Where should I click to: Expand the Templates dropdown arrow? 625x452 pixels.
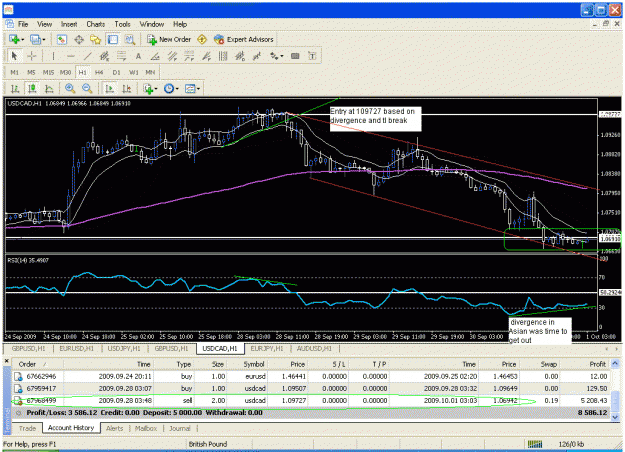(198, 89)
